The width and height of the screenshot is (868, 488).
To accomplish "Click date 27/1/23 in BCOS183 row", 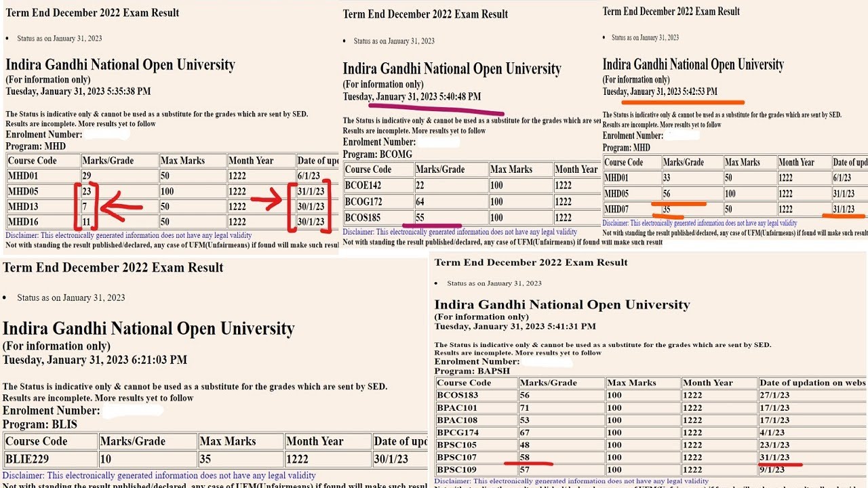I will [x=774, y=395].
